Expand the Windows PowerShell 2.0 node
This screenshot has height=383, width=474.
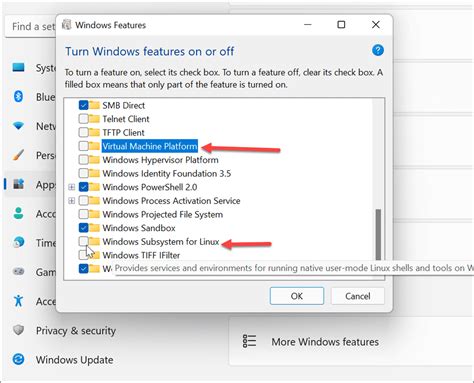tap(71, 187)
